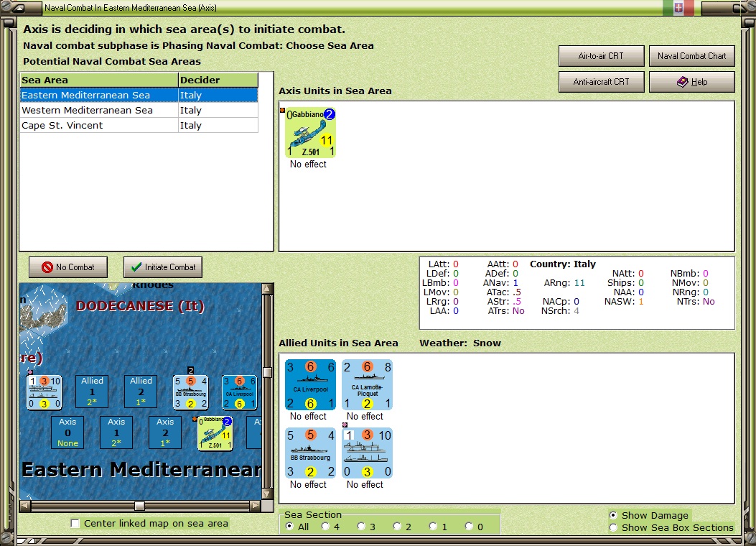Click the DODECANESE (It) label on map
The height and width of the screenshot is (546, 756).
pyautogui.click(x=140, y=306)
